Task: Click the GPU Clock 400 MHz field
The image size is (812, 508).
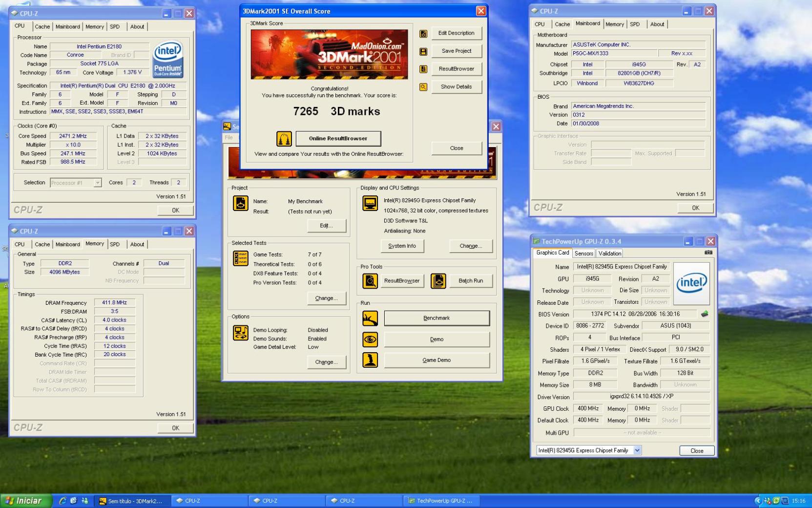Action: 588,408
